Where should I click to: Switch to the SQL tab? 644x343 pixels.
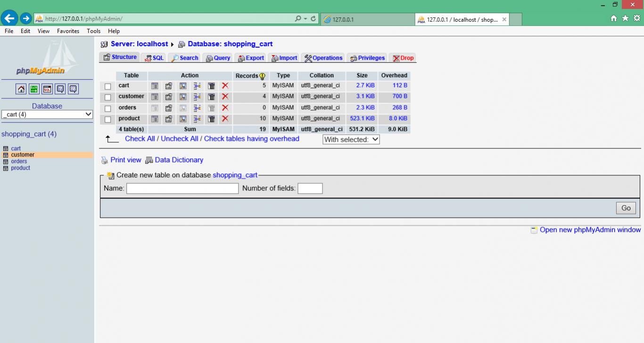[154, 58]
